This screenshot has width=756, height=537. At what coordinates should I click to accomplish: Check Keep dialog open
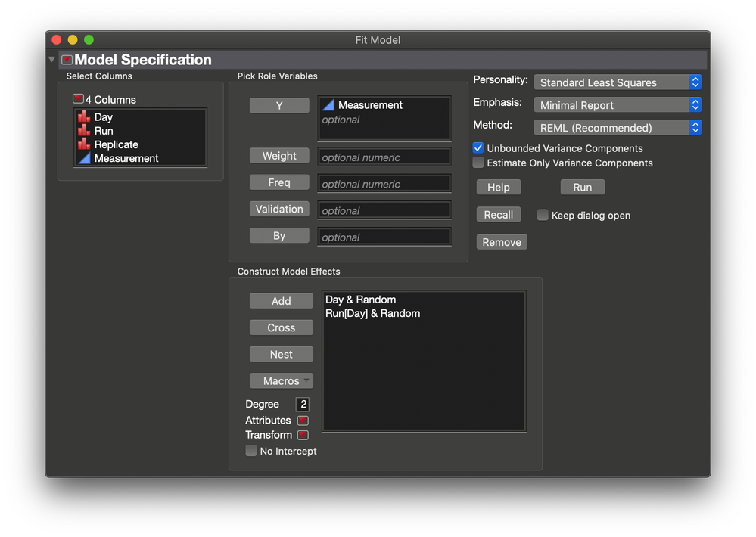point(543,215)
